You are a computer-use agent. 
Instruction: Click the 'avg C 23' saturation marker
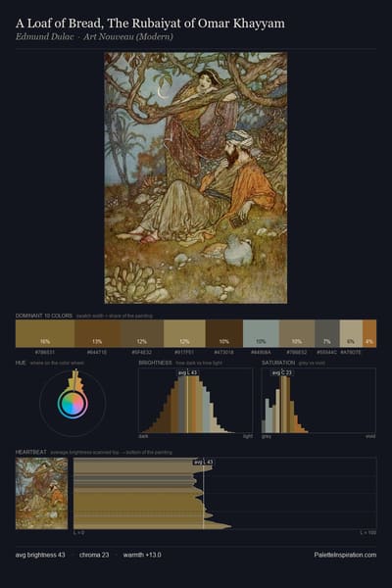coord(282,372)
